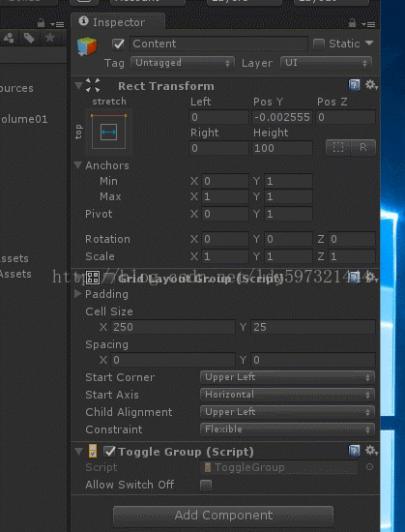Click the Grid Layout Group component icon
Viewport: 405px width, 532px height.
coord(93,278)
